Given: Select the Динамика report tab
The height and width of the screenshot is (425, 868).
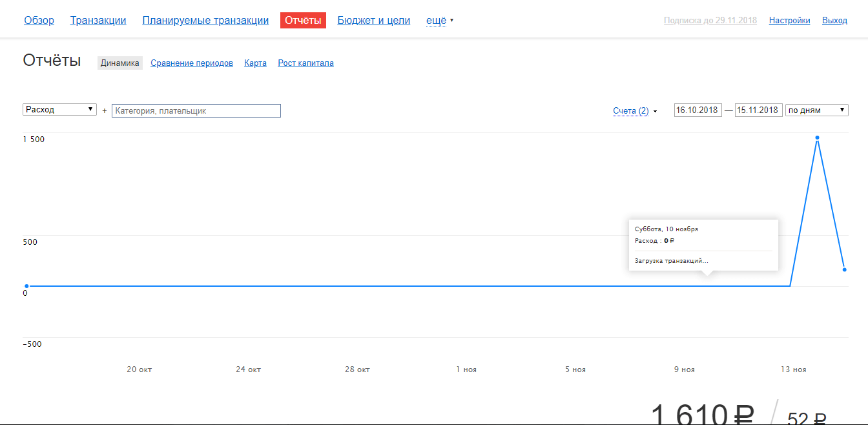Looking at the screenshot, I should click(x=119, y=63).
